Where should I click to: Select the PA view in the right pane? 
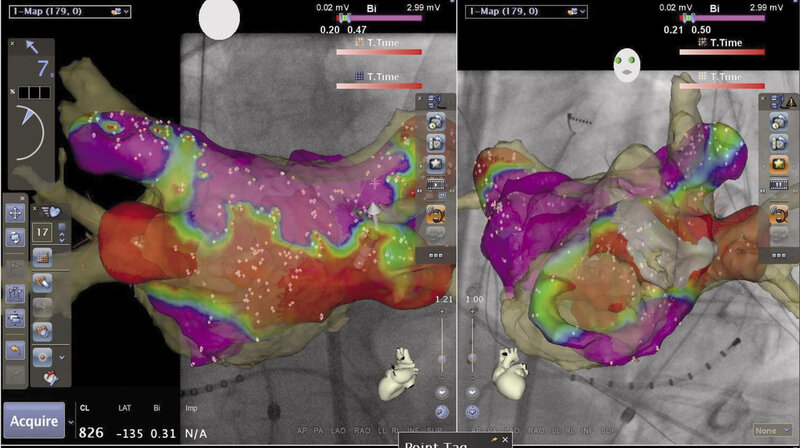(492, 431)
